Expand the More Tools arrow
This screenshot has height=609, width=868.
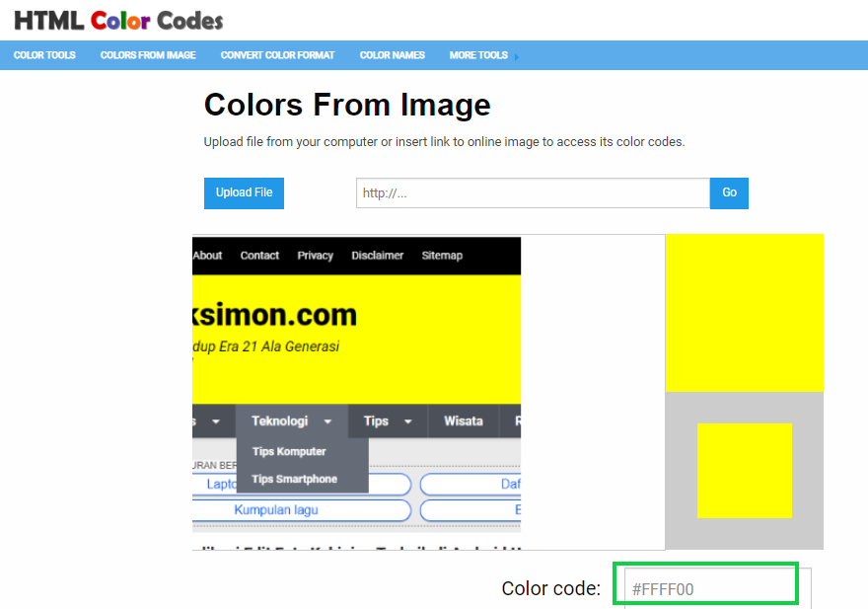517,56
